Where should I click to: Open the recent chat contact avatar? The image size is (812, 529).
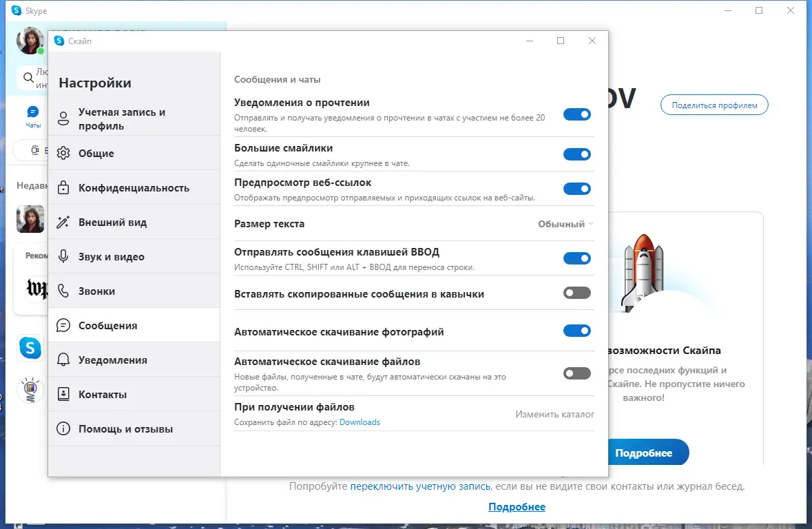(30, 218)
